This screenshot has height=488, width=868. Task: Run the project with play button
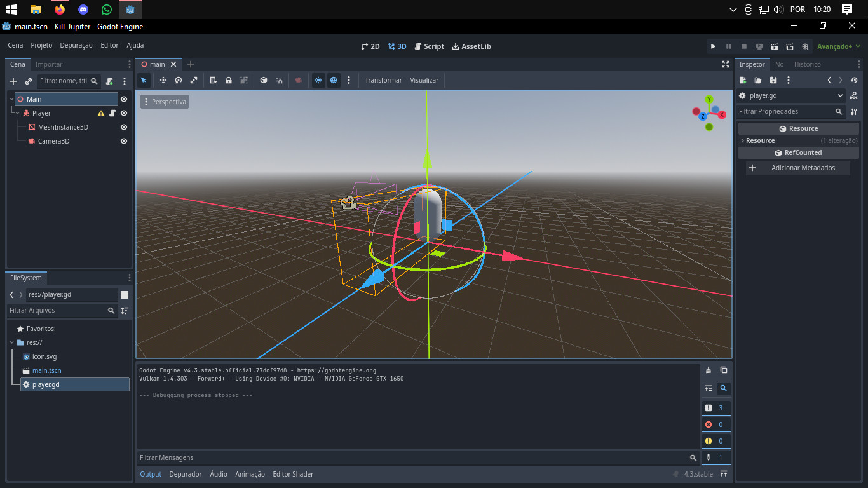coord(713,46)
